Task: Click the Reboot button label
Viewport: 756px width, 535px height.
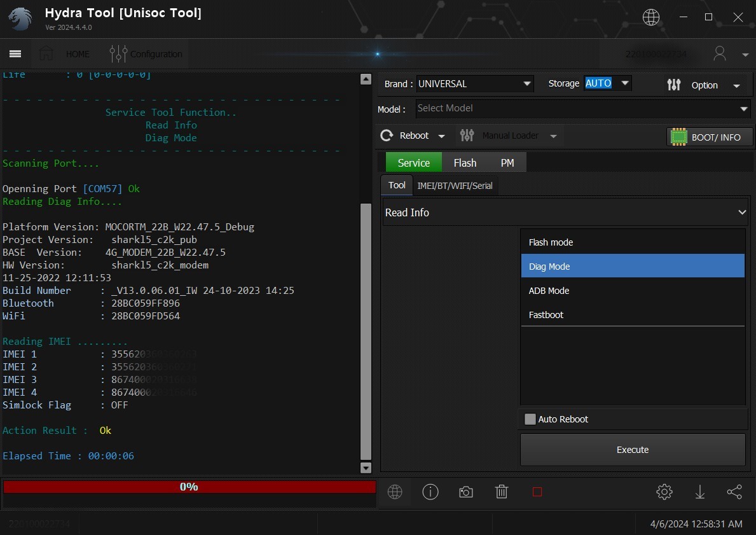Action: pyautogui.click(x=414, y=135)
